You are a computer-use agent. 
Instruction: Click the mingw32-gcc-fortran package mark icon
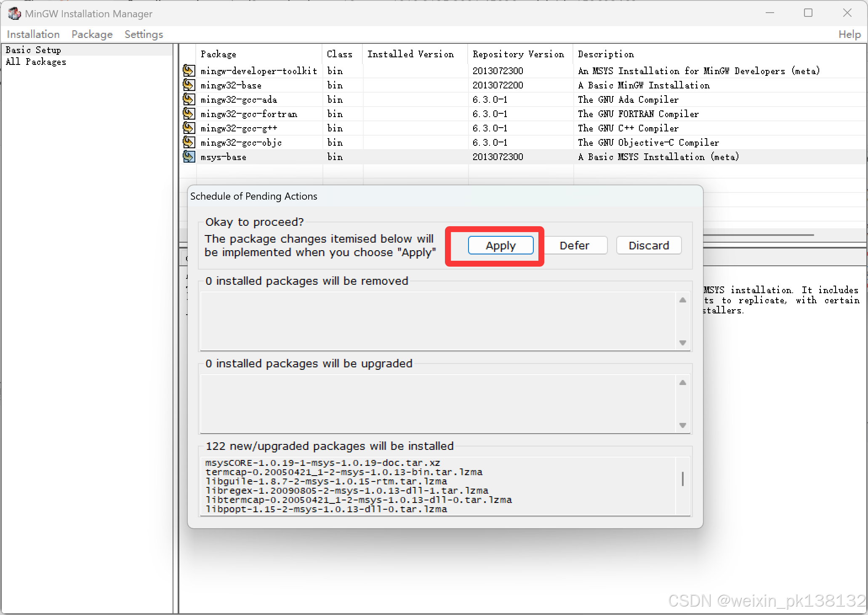(189, 114)
